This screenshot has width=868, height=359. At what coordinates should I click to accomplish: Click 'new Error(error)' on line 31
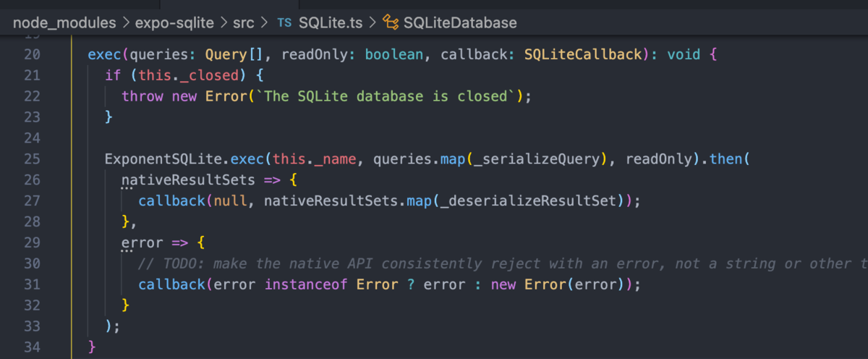(558, 284)
